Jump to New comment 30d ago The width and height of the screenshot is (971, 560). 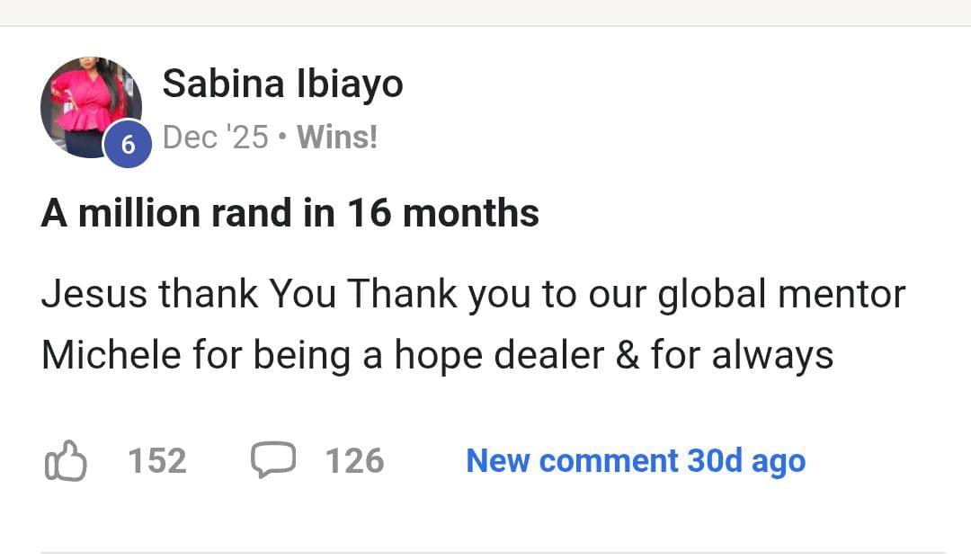pyautogui.click(x=635, y=461)
